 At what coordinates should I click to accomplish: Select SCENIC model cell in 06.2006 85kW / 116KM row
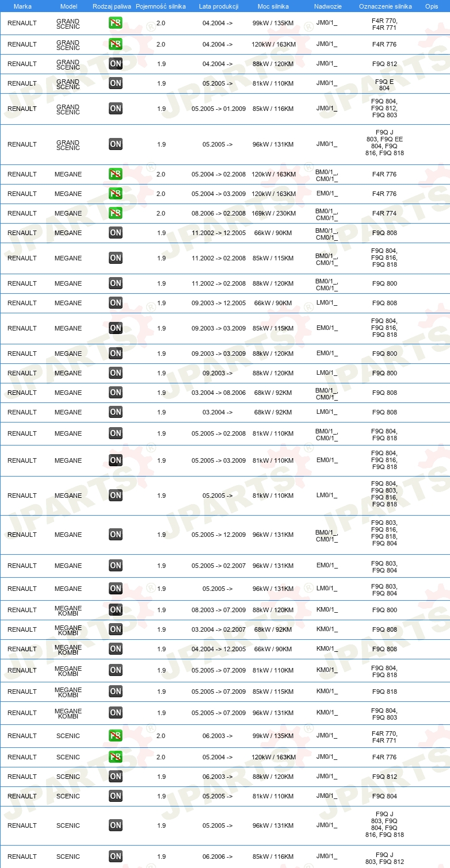[68, 857]
